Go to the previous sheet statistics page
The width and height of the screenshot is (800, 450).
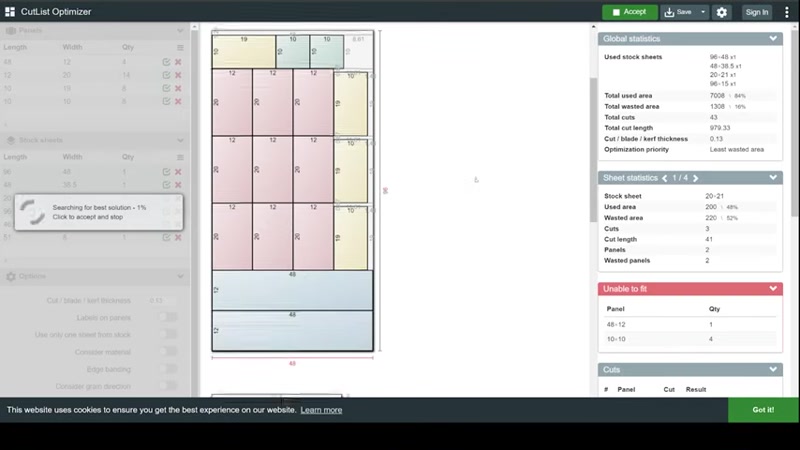tap(664, 178)
